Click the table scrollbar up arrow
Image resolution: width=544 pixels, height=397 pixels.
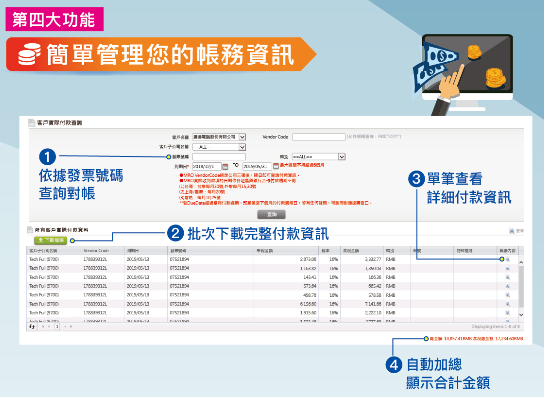521,263
